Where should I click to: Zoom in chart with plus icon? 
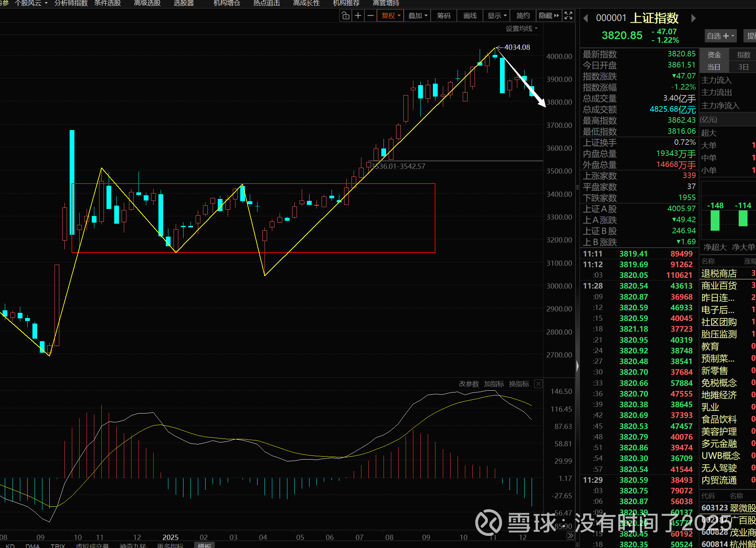(358, 16)
